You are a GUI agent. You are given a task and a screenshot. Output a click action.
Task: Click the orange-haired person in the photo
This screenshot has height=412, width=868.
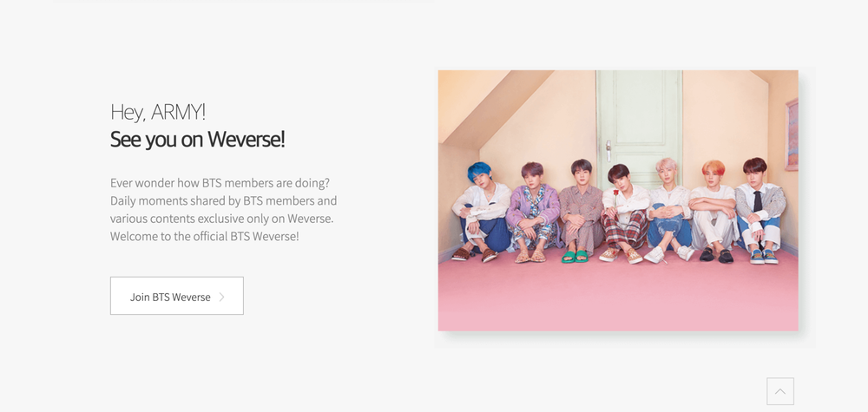coord(713,212)
